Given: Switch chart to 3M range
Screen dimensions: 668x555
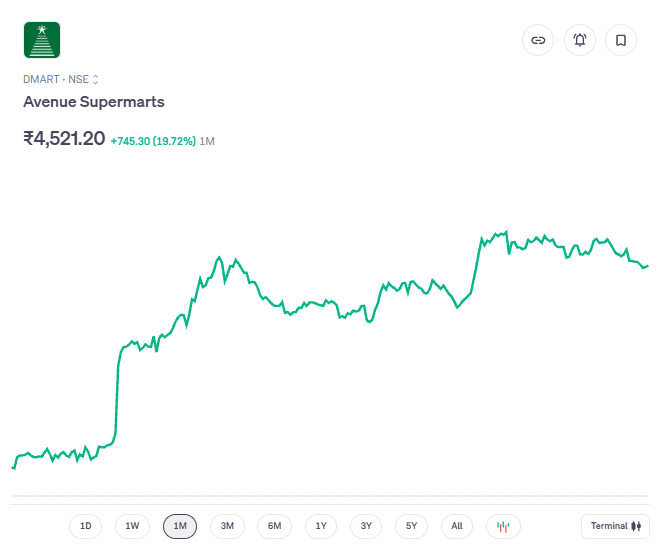Looking at the screenshot, I should (x=227, y=526).
